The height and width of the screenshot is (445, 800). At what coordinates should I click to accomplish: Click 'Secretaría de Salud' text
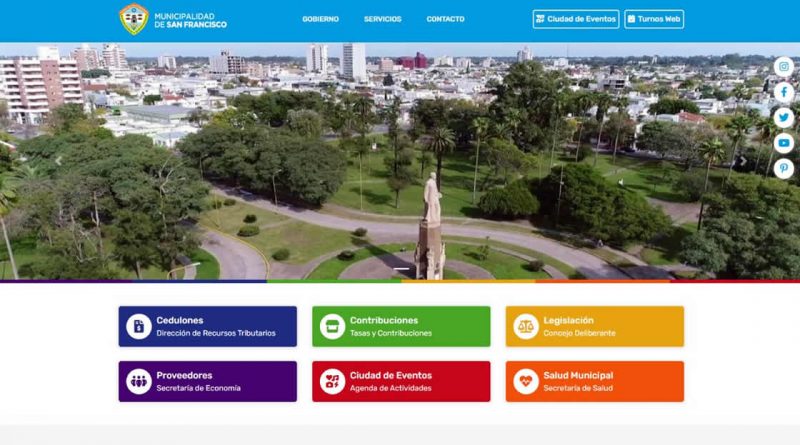[578, 388]
